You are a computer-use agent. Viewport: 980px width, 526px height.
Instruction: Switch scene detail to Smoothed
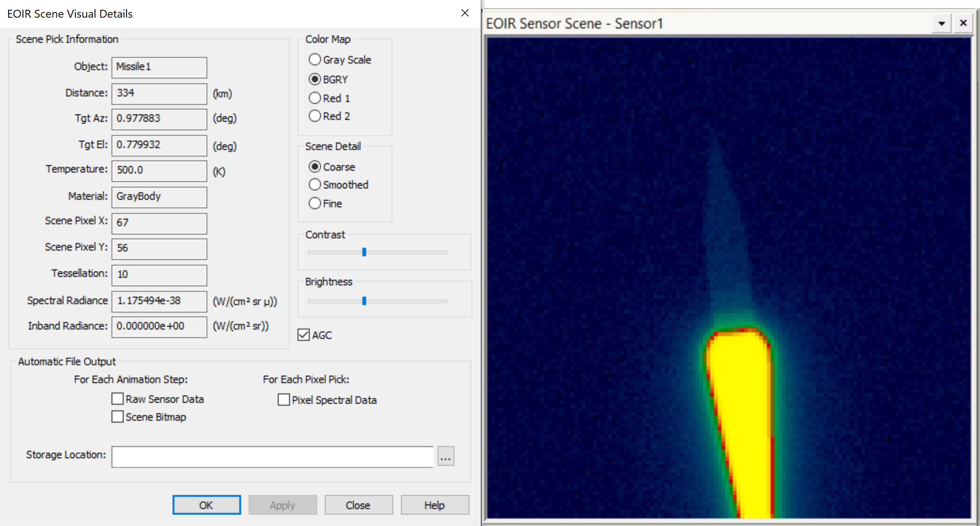point(315,185)
